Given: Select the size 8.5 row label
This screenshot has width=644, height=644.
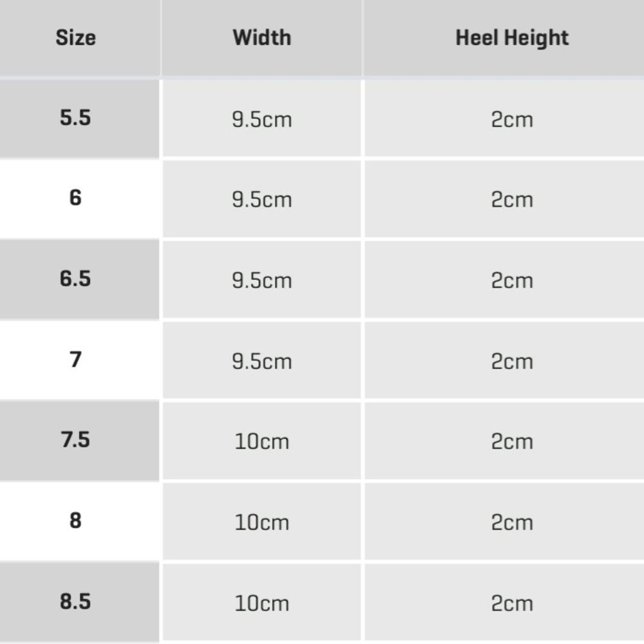Looking at the screenshot, I should pyautogui.click(x=75, y=601).
